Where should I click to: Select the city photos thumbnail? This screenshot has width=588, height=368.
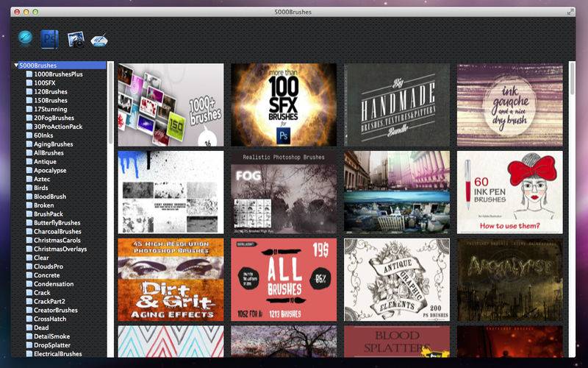[x=397, y=192]
